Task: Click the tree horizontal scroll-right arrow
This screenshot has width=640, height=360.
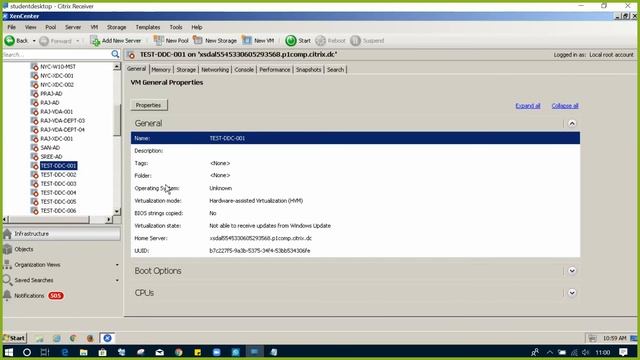Action: click(109, 220)
